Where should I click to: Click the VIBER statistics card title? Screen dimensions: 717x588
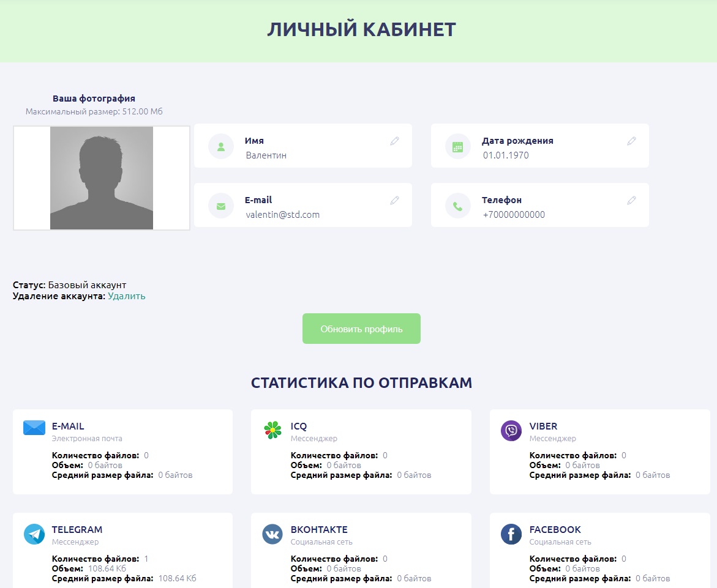(x=543, y=426)
